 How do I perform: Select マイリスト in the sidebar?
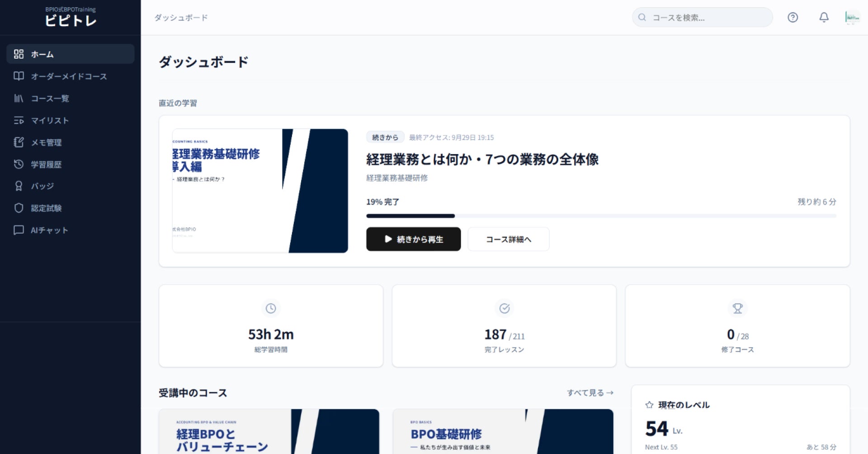coord(70,120)
